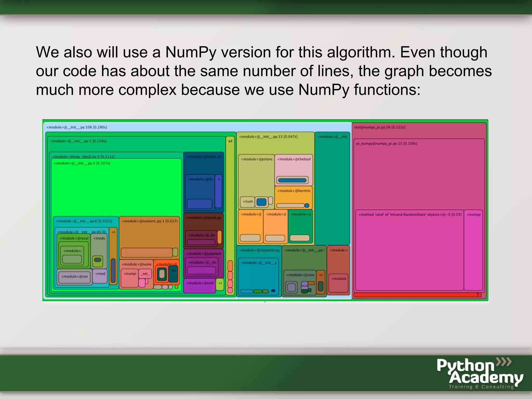Select the '<module>@polync' khaki block

pos(256,182)
